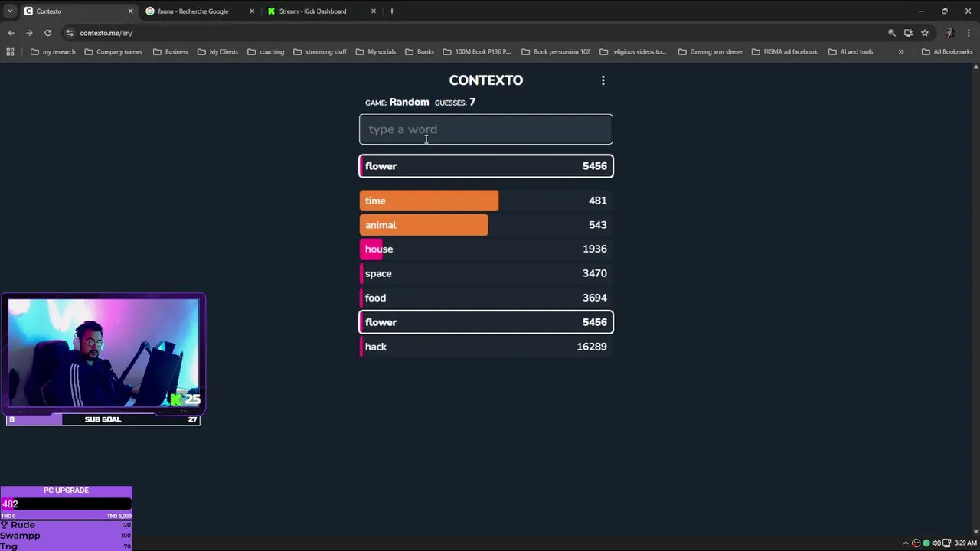Click the OBS icon in system tray

(x=916, y=543)
